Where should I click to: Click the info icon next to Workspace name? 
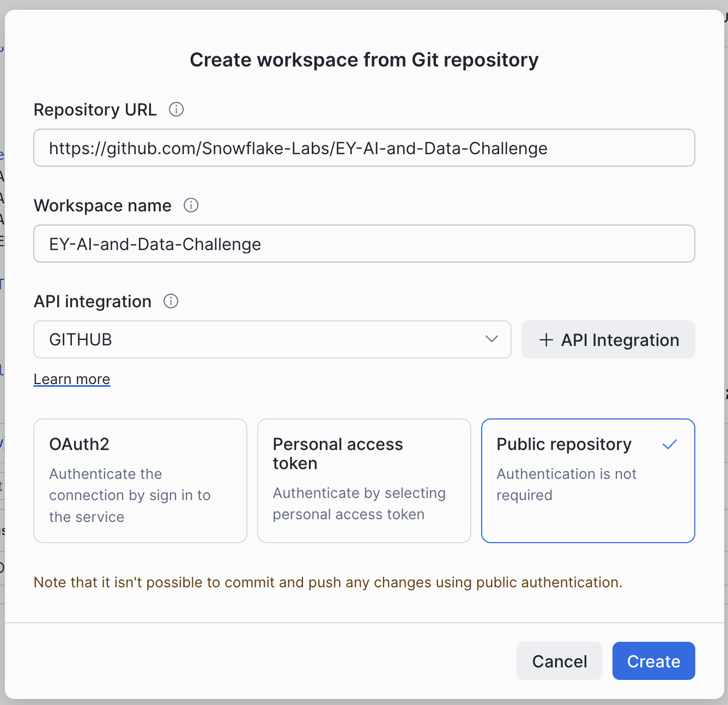[191, 205]
